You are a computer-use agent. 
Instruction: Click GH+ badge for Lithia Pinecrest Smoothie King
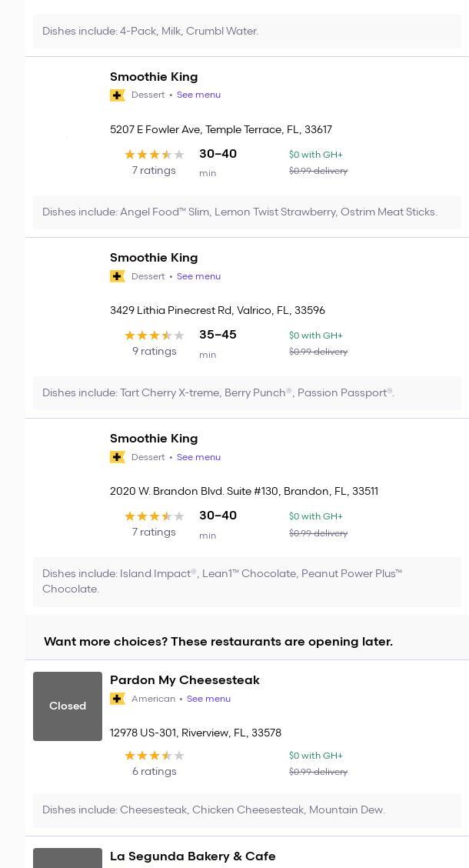click(x=118, y=276)
